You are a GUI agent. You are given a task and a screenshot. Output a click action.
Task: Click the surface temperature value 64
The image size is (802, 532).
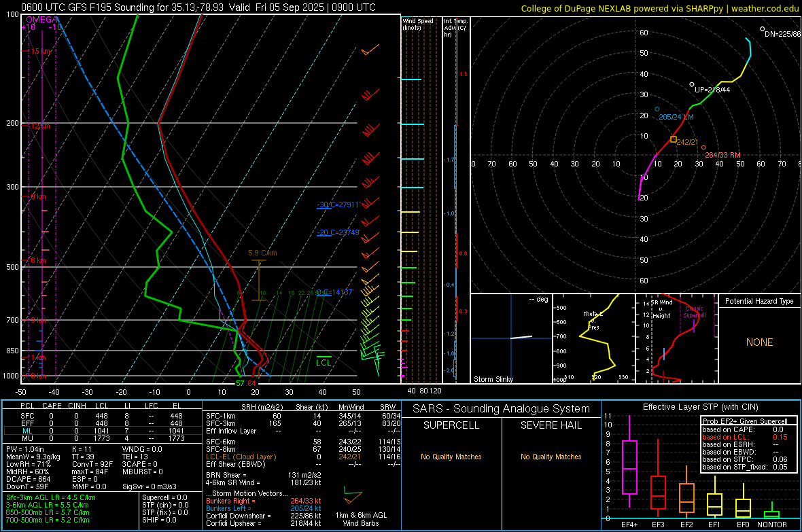(251, 383)
